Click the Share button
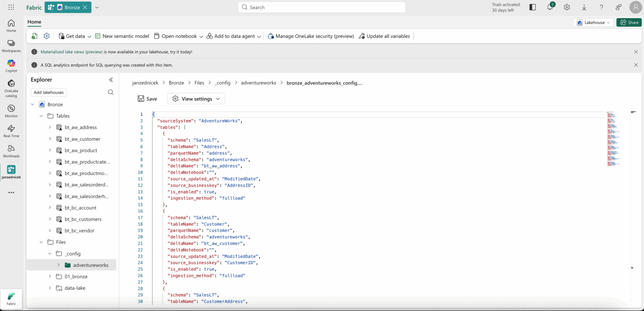Image resolution: width=644 pixels, height=311 pixels. coord(629,23)
